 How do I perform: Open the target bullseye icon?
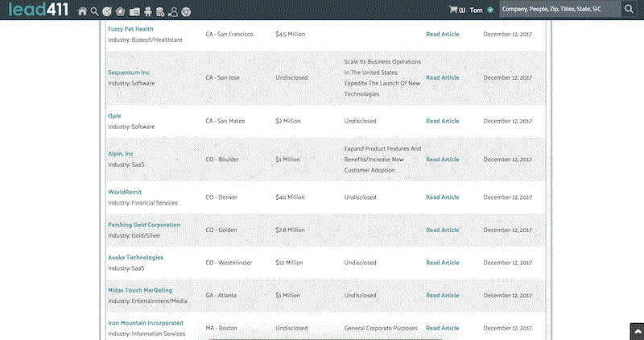tap(107, 11)
